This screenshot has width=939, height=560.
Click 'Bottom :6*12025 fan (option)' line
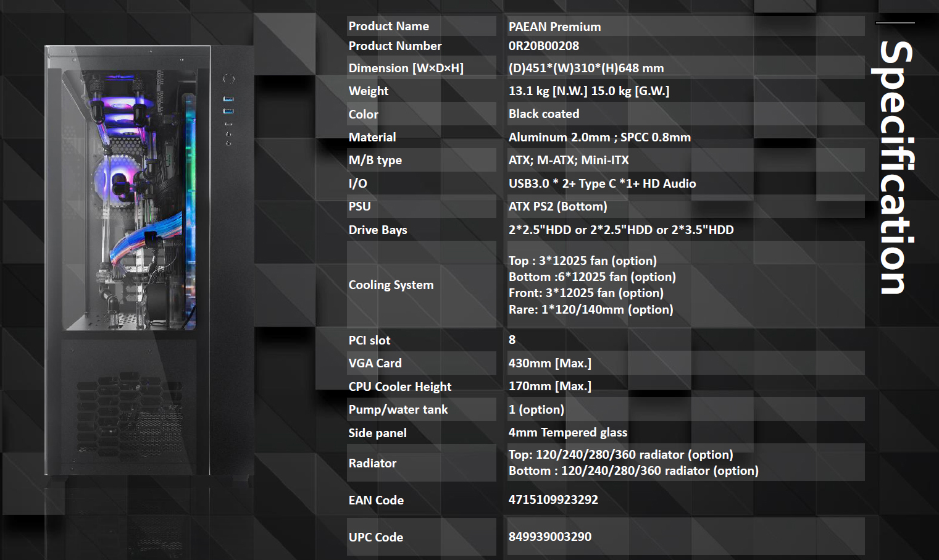click(x=592, y=277)
